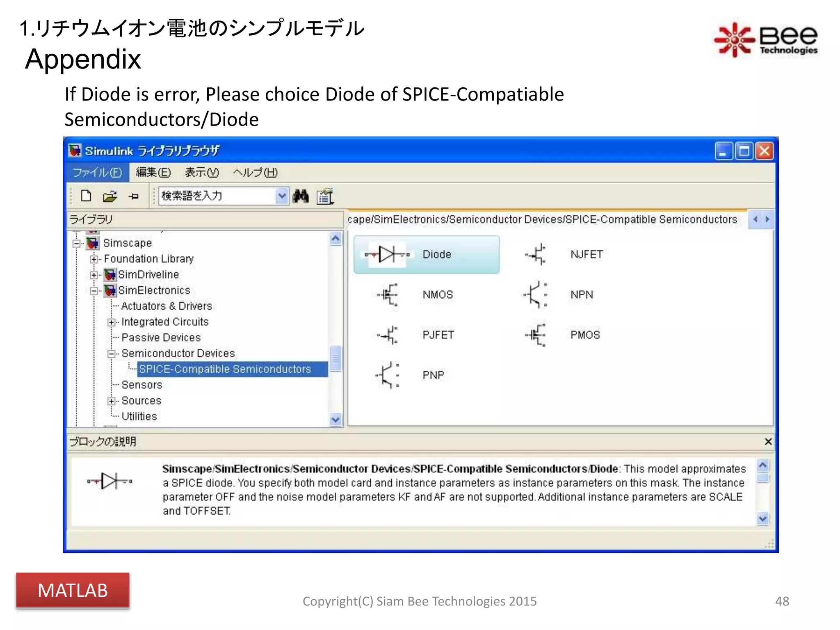Click the SimDriveline library icon
Image resolution: width=840 pixels, height=630 pixels.
[110, 274]
